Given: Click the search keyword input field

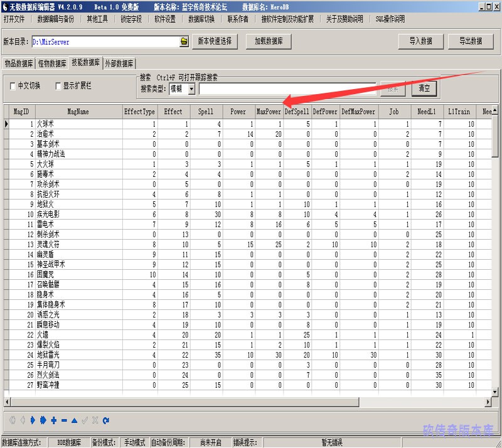Looking at the screenshot, I should [x=288, y=89].
